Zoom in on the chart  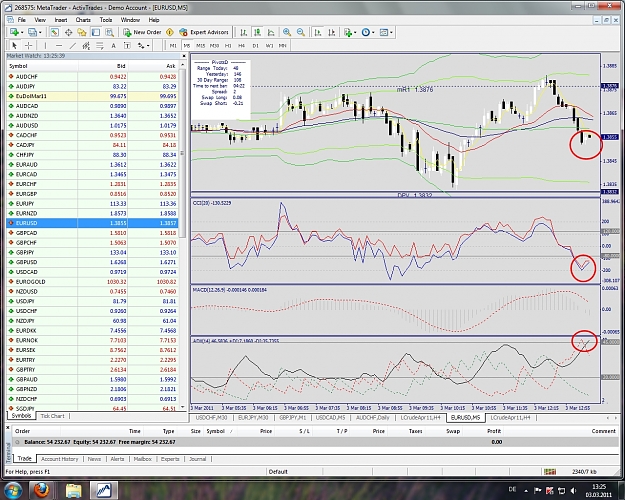pos(287,32)
